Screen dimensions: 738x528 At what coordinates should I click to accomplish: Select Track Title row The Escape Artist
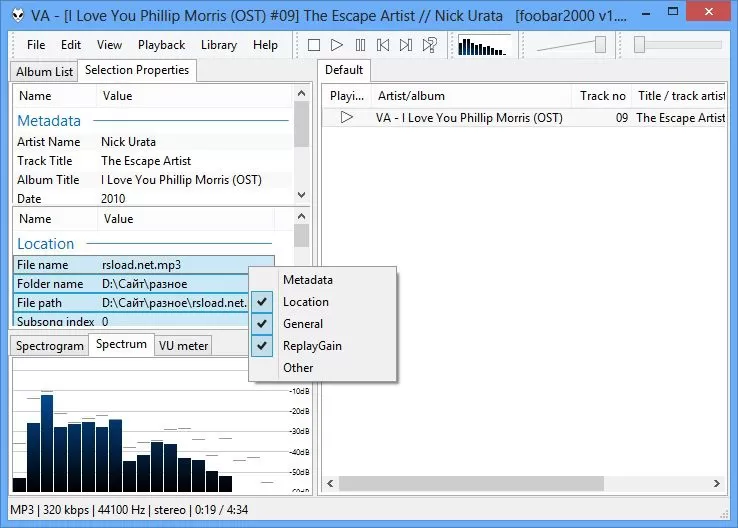point(152,161)
